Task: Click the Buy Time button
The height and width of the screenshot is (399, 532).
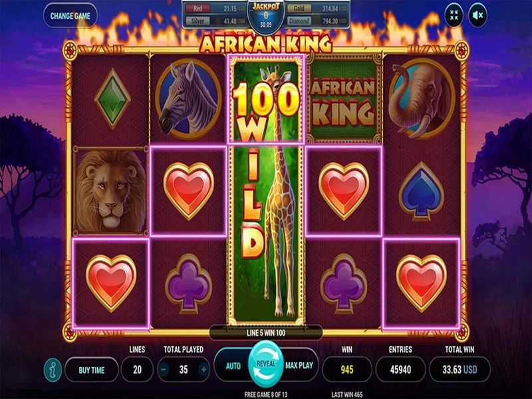Action: pos(91,370)
